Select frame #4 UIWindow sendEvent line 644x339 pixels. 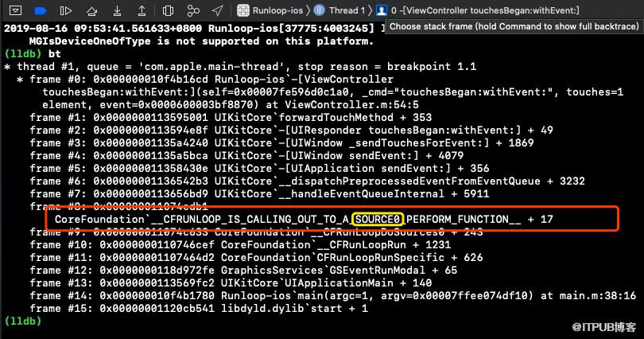[246, 156]
